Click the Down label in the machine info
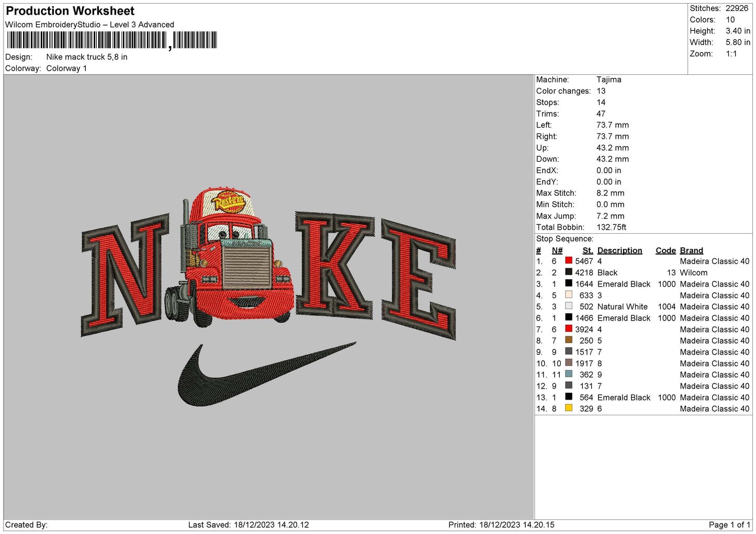This screenshot has width=756, height=534. pos(547,159)
